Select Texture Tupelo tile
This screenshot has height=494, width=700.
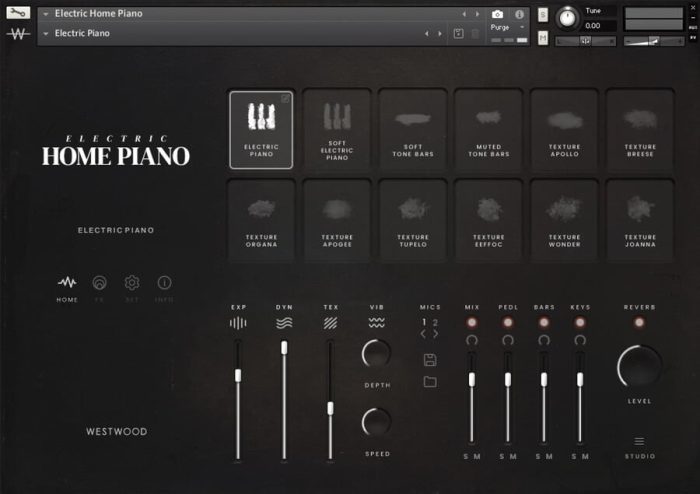click(413, 220)
